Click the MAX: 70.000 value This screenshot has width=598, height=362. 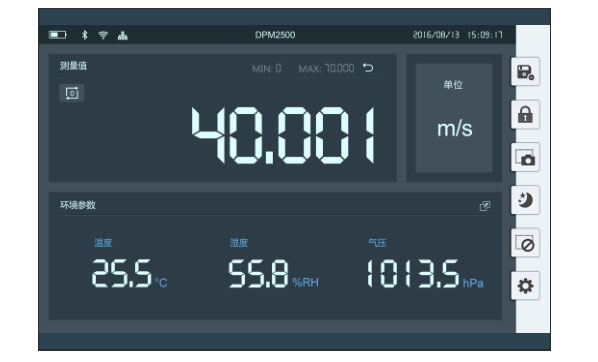tap(326, 69)
